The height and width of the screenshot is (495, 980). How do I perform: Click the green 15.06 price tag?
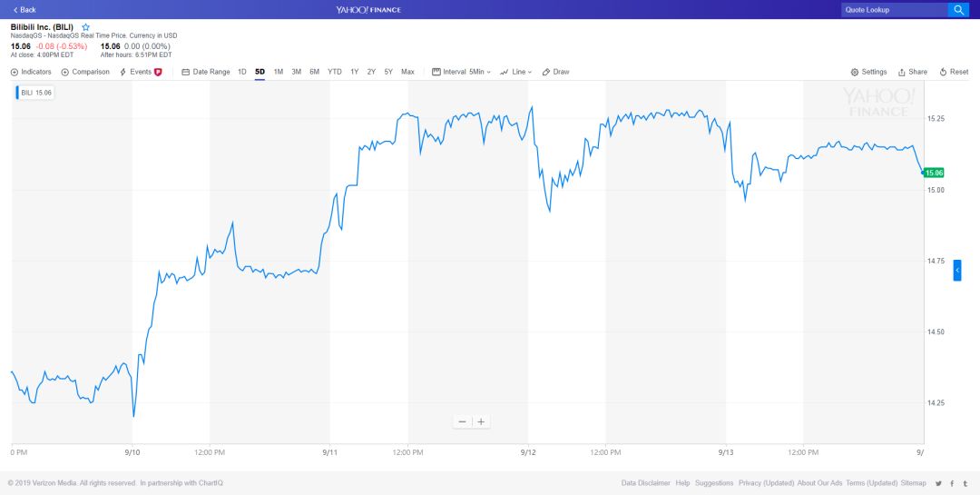click(x=934, y=173)
